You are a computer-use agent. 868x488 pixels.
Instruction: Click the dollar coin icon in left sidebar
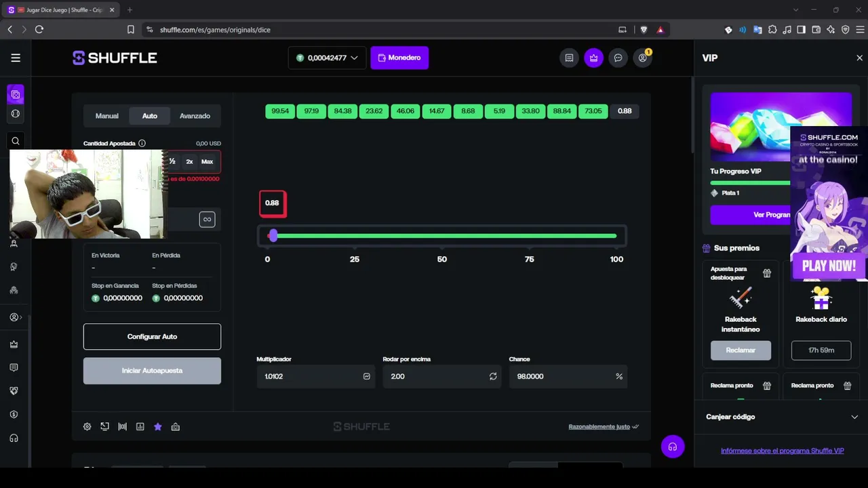tap(14, 415)
